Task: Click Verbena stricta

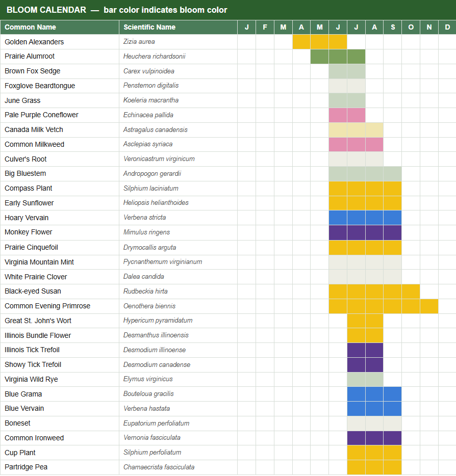Action: (x=145, y=218)
